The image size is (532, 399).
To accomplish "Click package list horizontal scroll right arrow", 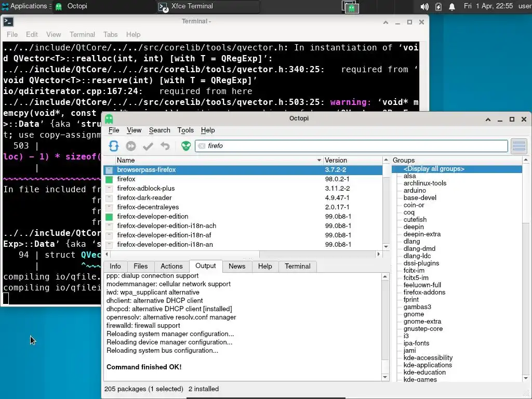I will point(379,254).
